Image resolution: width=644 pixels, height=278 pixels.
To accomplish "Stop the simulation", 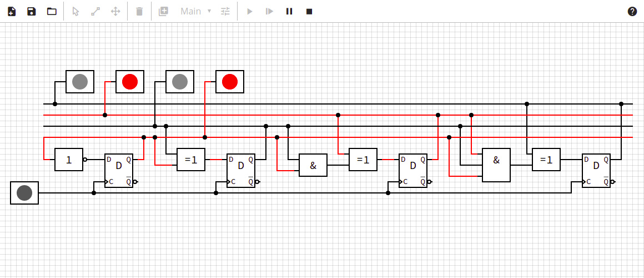I will 309,12.
